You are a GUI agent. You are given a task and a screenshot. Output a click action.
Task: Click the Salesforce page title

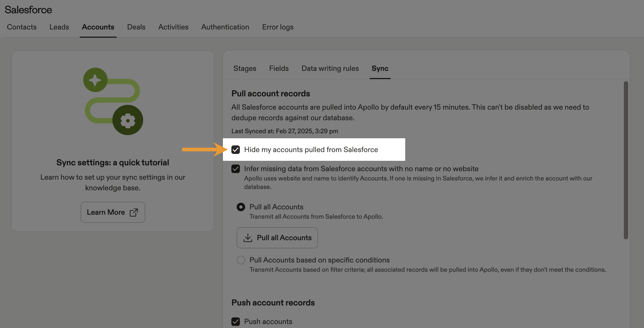coord(28,10)
